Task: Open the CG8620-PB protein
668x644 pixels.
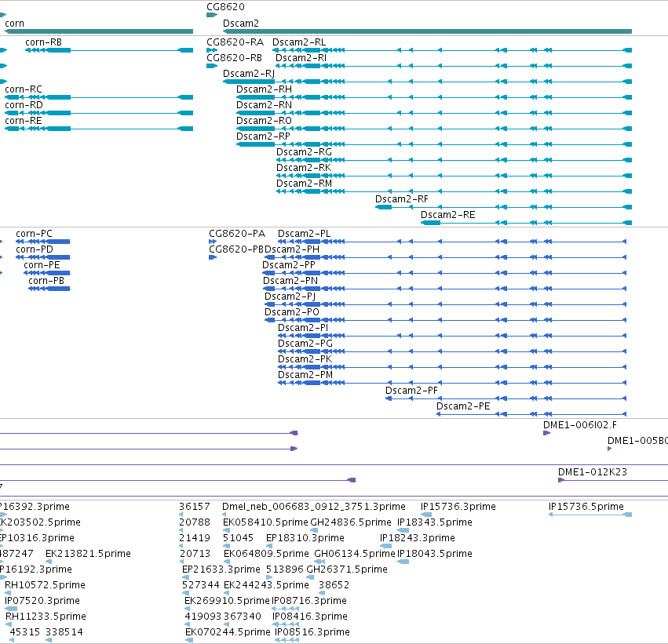Action: click(213, 257)
